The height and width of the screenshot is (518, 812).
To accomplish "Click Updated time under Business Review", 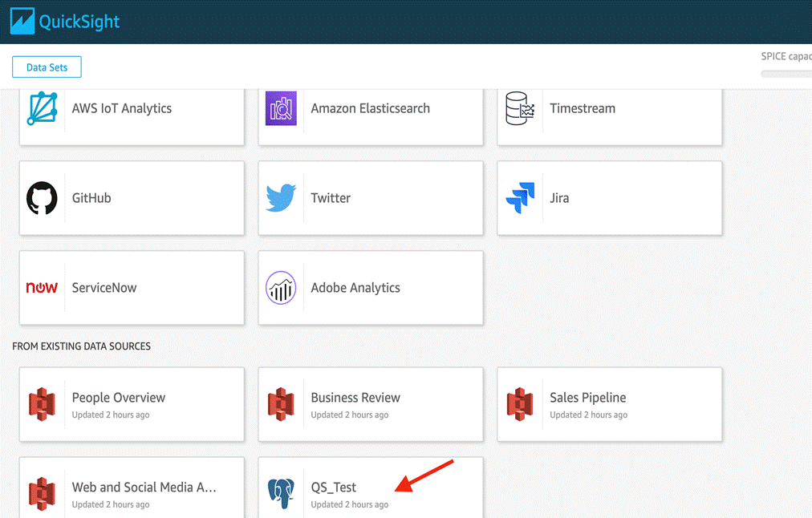I will (350, 415).
